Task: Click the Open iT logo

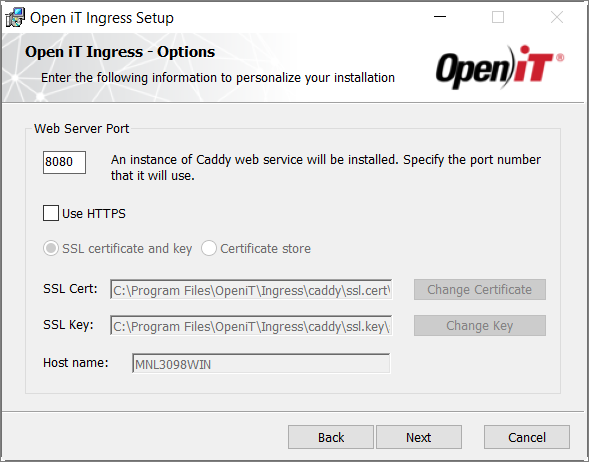Action: pos(500,67)
